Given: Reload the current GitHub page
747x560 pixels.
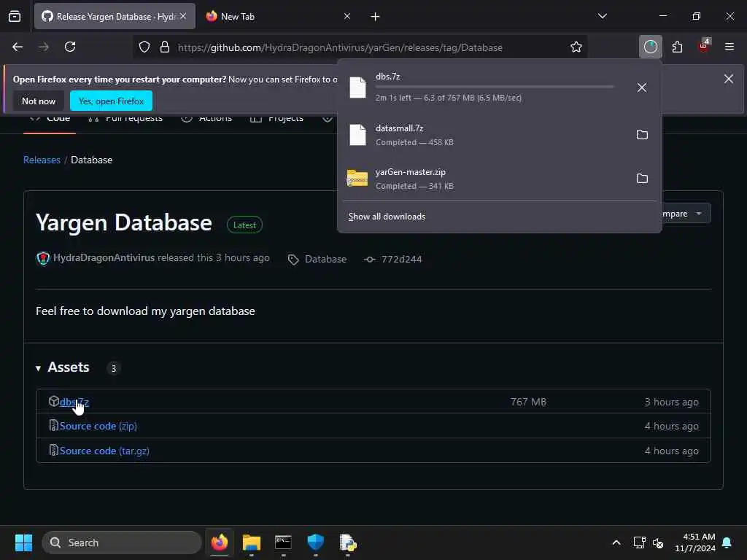Looking at the screenshot, I should (70, 47).
